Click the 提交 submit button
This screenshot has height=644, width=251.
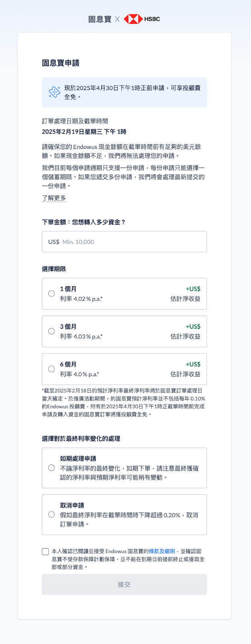pos(124,584)
